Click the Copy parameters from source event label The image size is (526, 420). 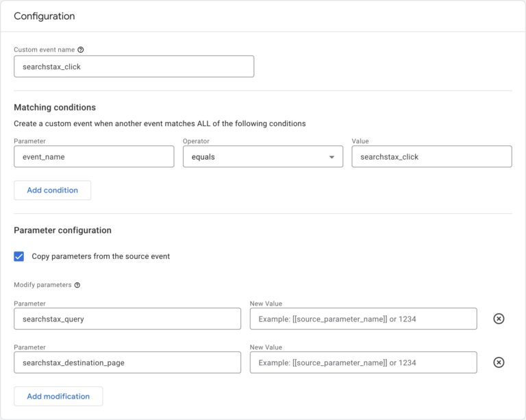click(x=101, y=256)
